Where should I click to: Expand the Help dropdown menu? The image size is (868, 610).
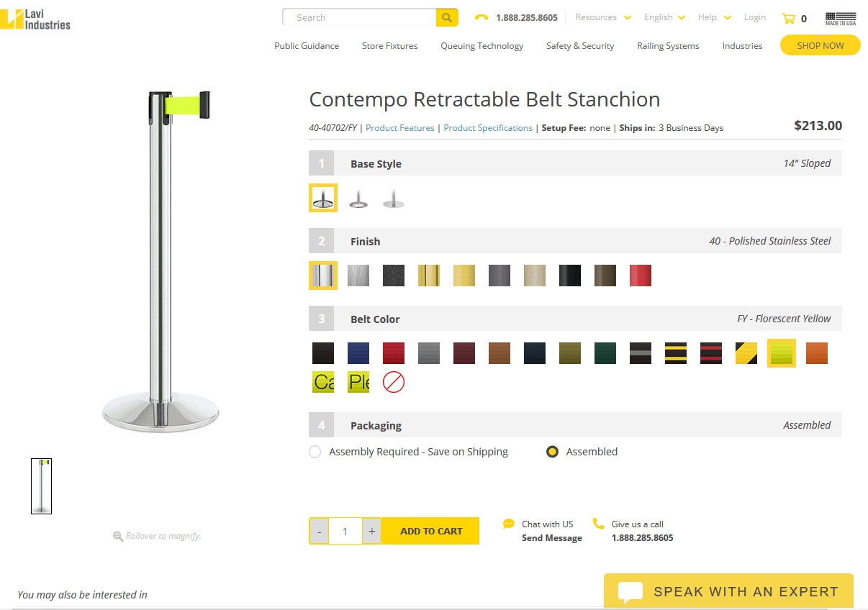pos(714,17)
